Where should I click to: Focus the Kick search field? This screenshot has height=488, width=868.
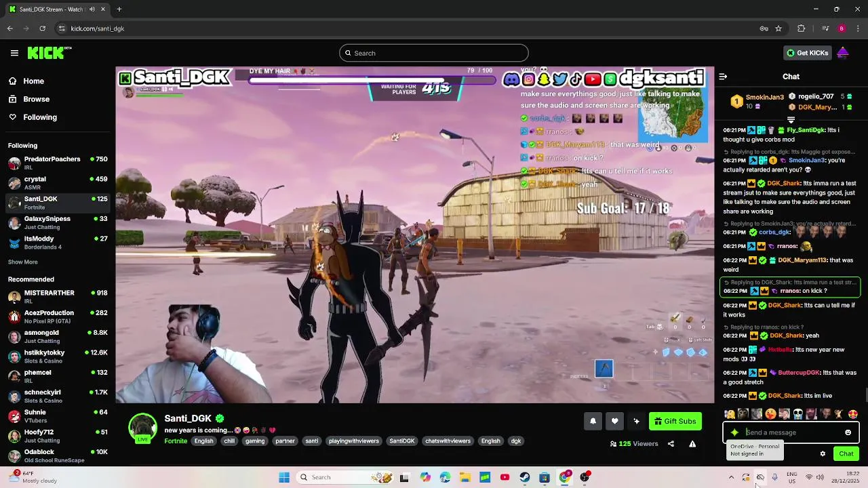click(x=434, y=53)
